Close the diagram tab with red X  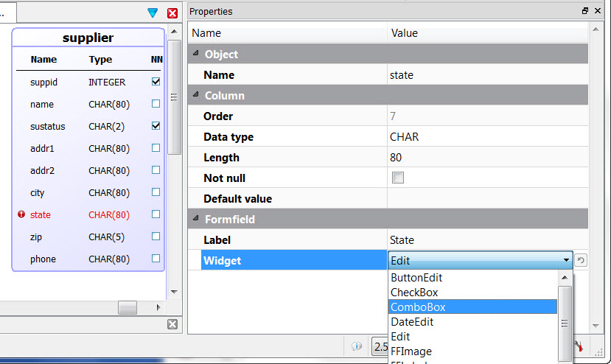[x=172, y=13]
